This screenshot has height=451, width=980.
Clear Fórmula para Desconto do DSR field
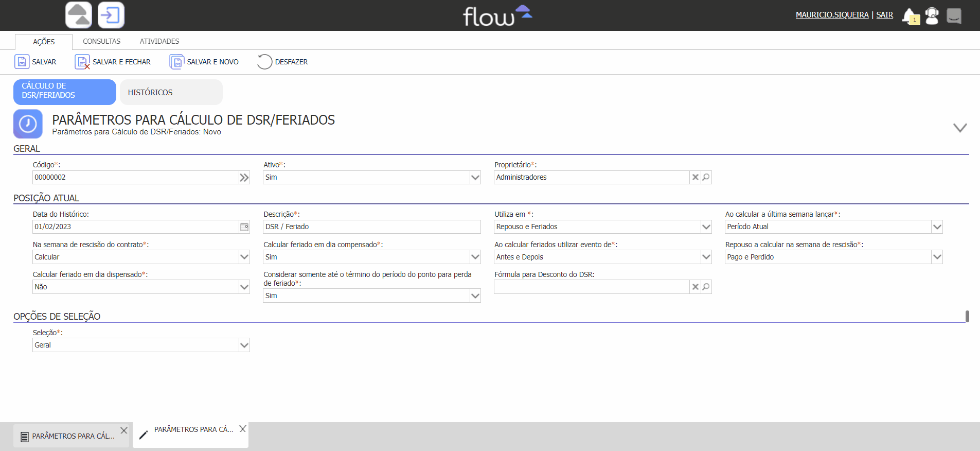pos(695,287)
